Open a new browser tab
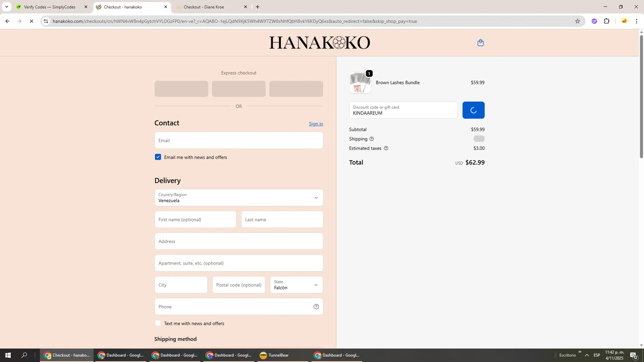This screenshot has width=644, height=362. pyautogui.click(x=258, y=7)
